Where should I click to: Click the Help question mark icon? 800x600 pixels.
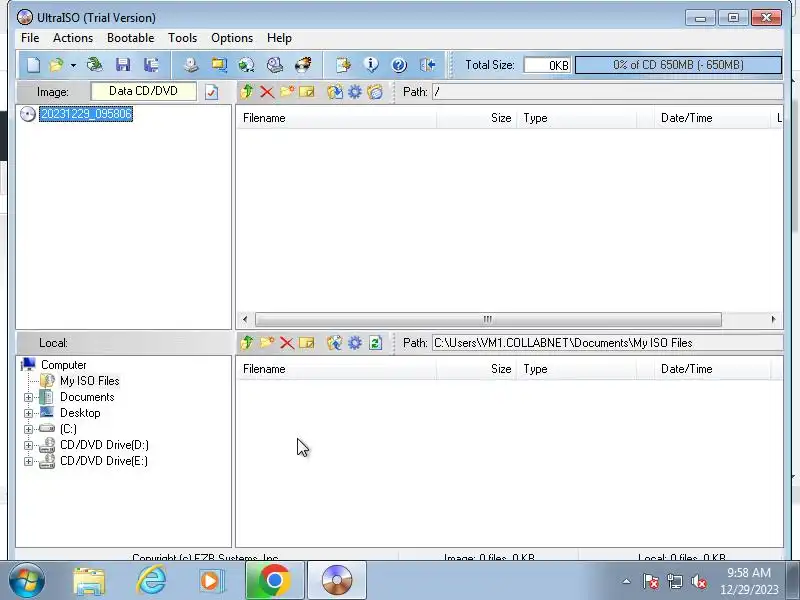coord(399,65)
